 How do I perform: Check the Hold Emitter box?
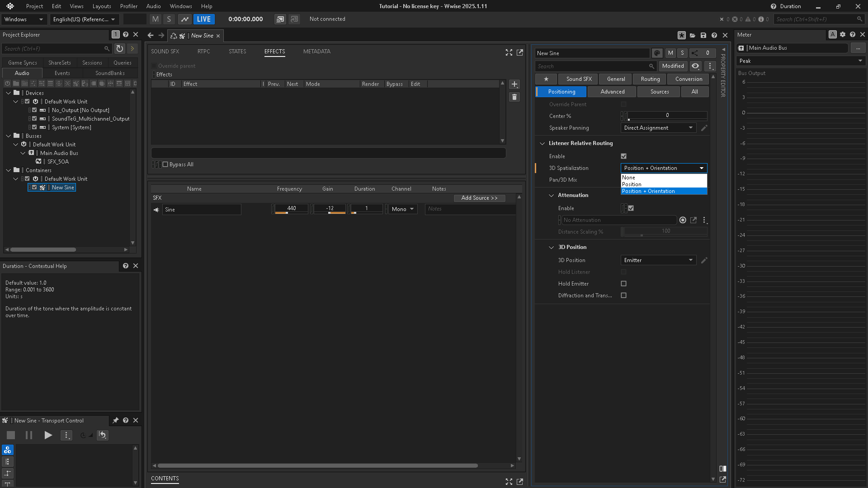coord(624,284)
